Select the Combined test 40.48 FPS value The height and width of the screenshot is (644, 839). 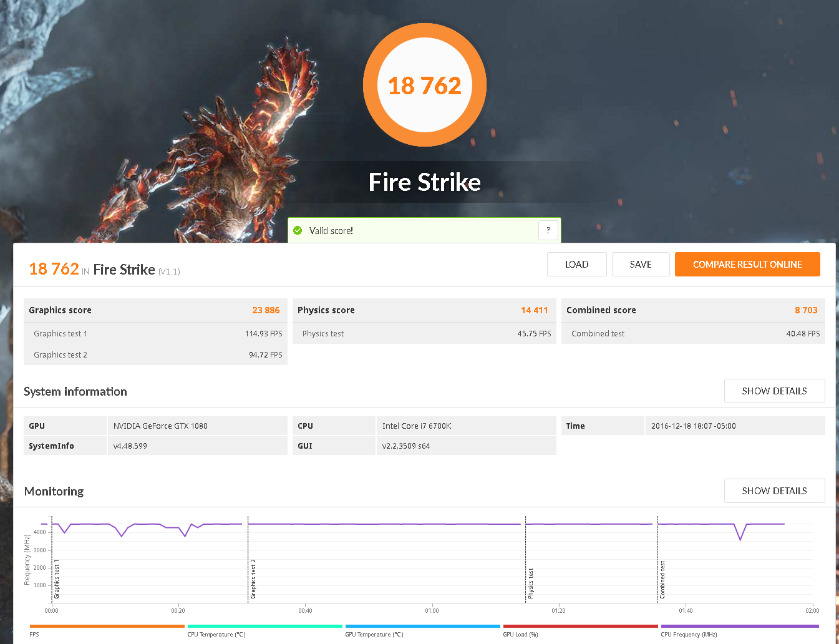803,334
